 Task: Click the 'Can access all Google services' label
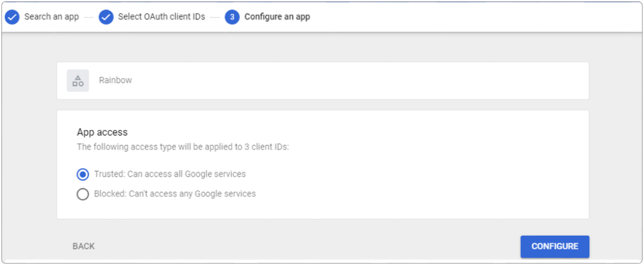tap(170, 174)
